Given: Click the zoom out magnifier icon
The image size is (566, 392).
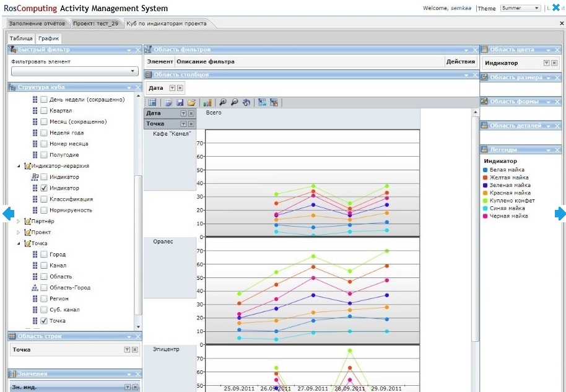Looking at the screenshot, I should coord(234,102).
